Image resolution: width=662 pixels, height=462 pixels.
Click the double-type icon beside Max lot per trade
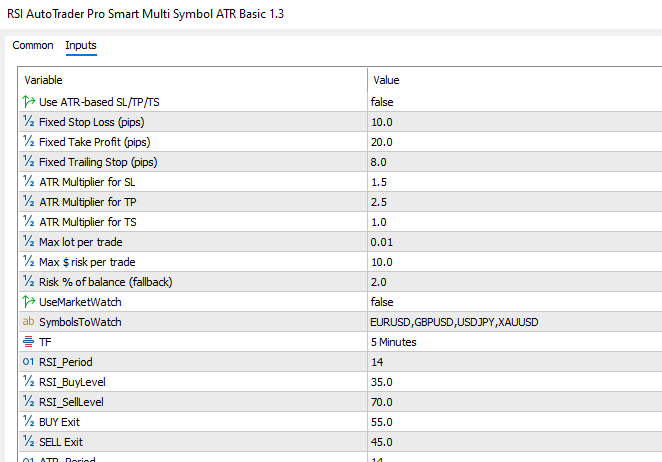28,242
